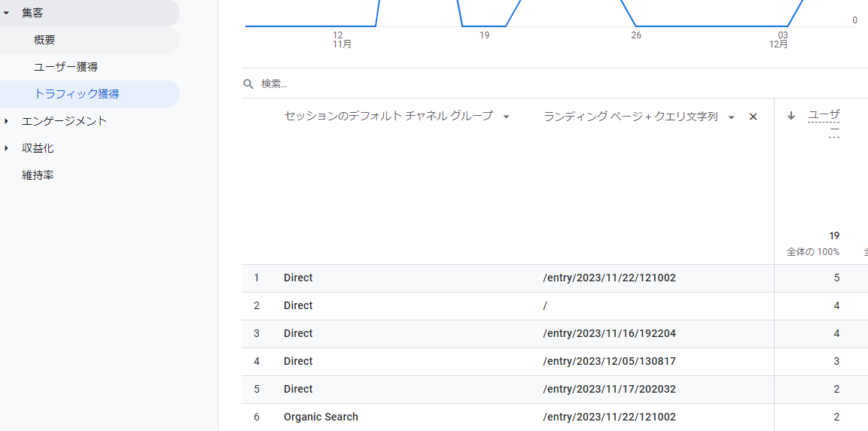Click user count 5 in row 1
This screenshot has width=868, height=431.
(836, 278)
